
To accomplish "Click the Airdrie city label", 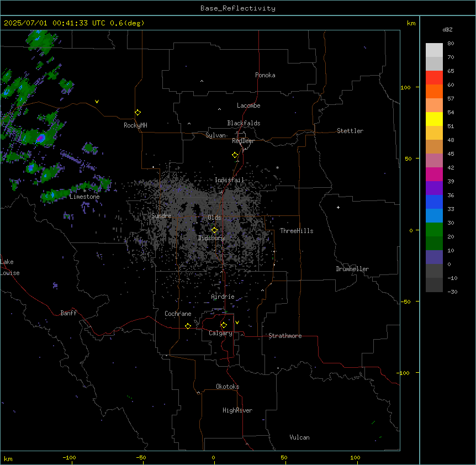I will pyautogui.click(x=223, y=297).
